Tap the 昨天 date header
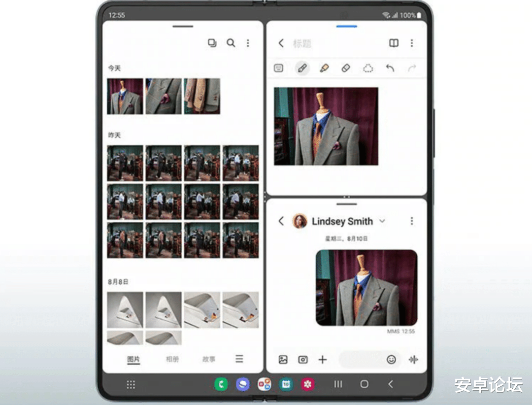 coord(114,135)
